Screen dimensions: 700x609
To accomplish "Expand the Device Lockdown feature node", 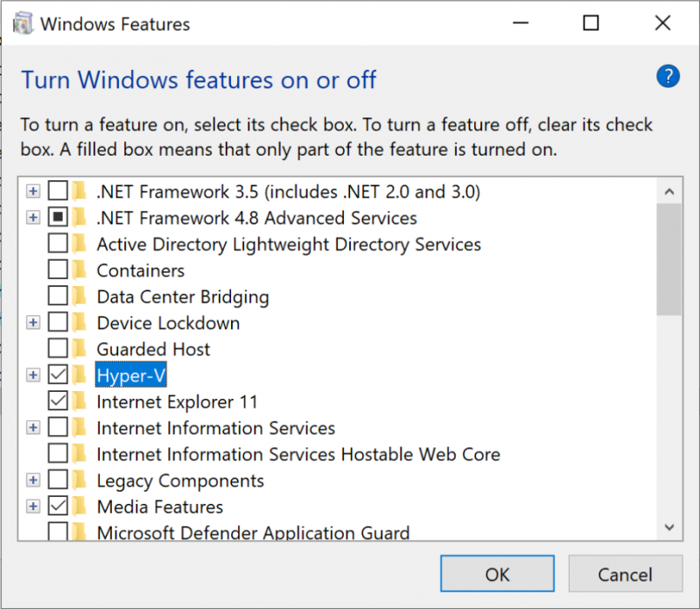I will coord(33,323).
